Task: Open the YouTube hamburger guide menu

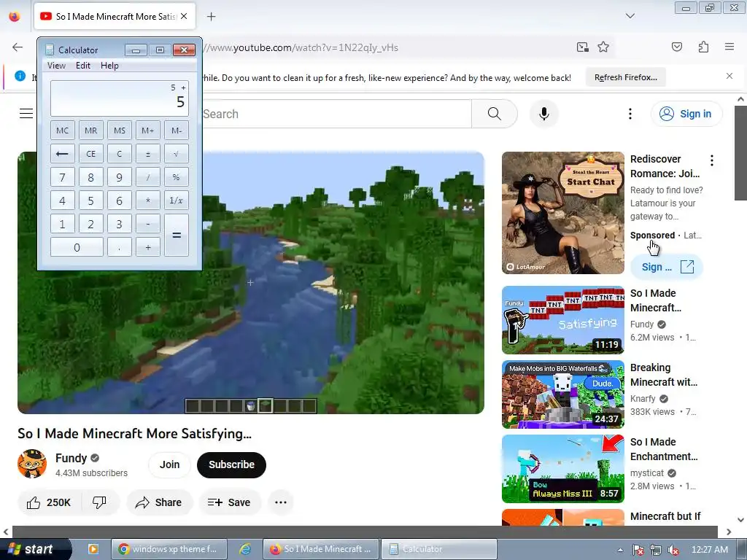Action: click(x=26, y=113)
